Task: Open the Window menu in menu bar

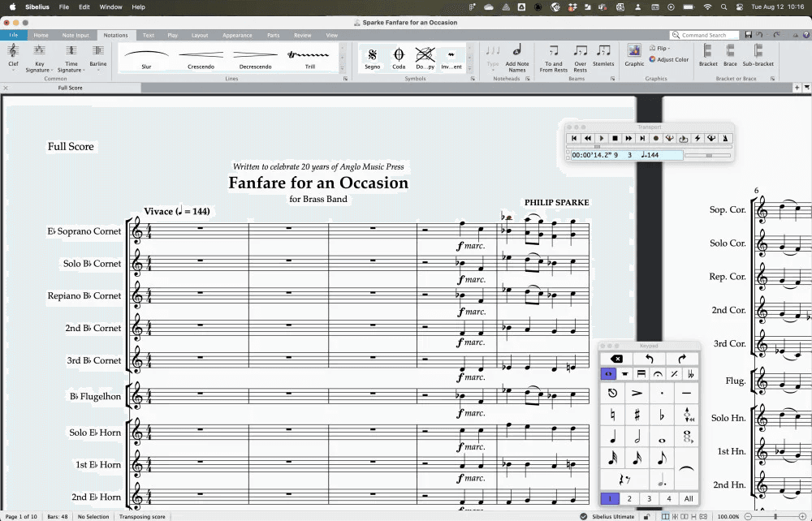Action: pos(110,6)
